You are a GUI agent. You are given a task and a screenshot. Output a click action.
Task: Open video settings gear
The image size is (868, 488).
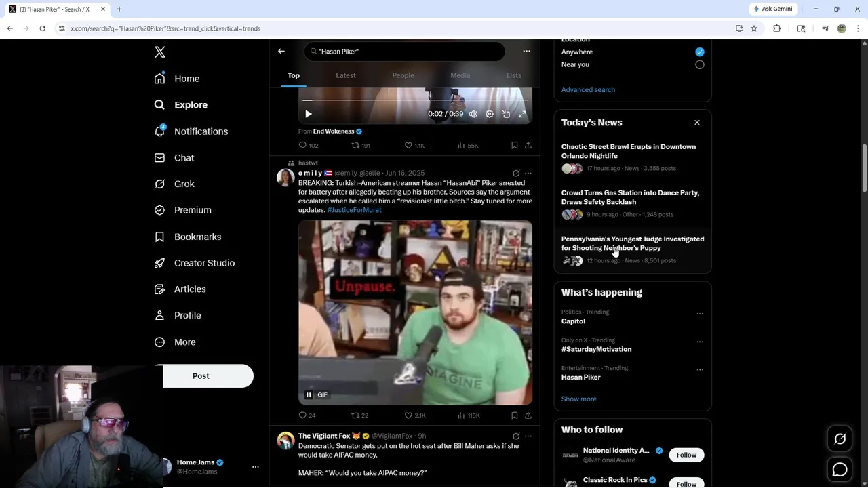[x=490, y=114]
